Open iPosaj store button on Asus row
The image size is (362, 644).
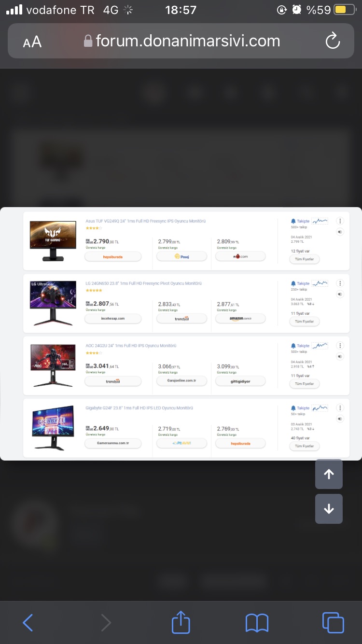(x=181, y=257)
